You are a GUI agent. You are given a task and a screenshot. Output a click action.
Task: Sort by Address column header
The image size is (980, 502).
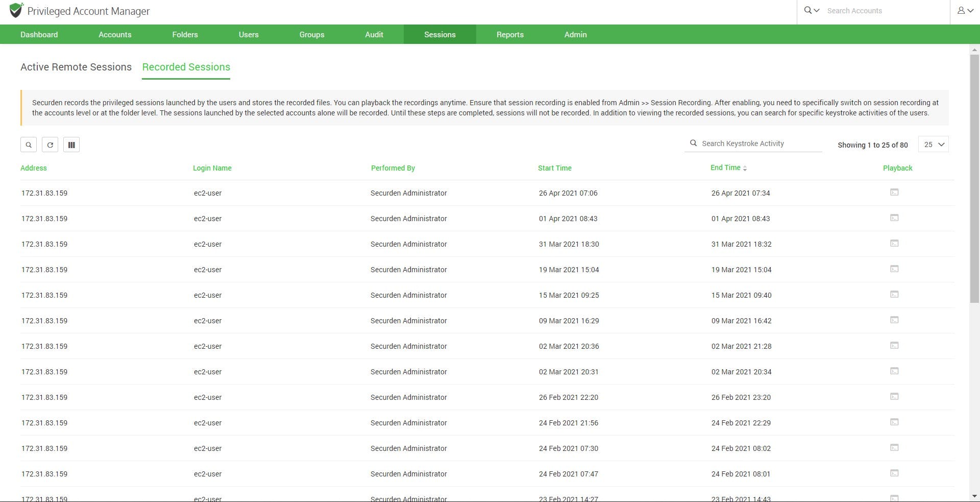(34, 168)
